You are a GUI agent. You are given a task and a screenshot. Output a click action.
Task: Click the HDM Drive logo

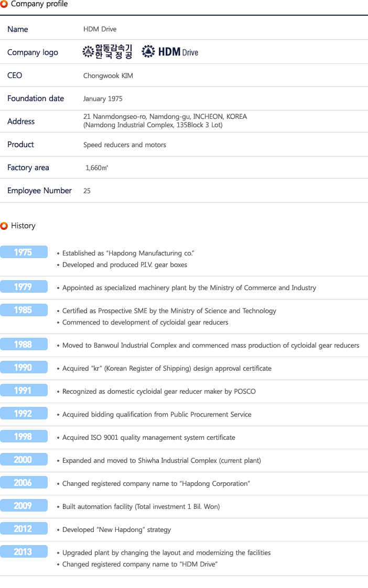pos(170,51)
